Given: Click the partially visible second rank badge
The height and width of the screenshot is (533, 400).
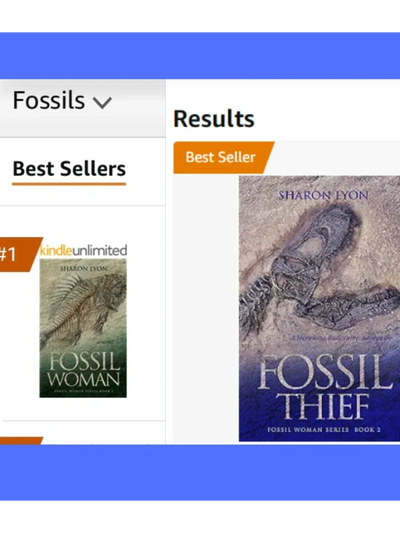Looking at the screenshot, I should (21, 441).
